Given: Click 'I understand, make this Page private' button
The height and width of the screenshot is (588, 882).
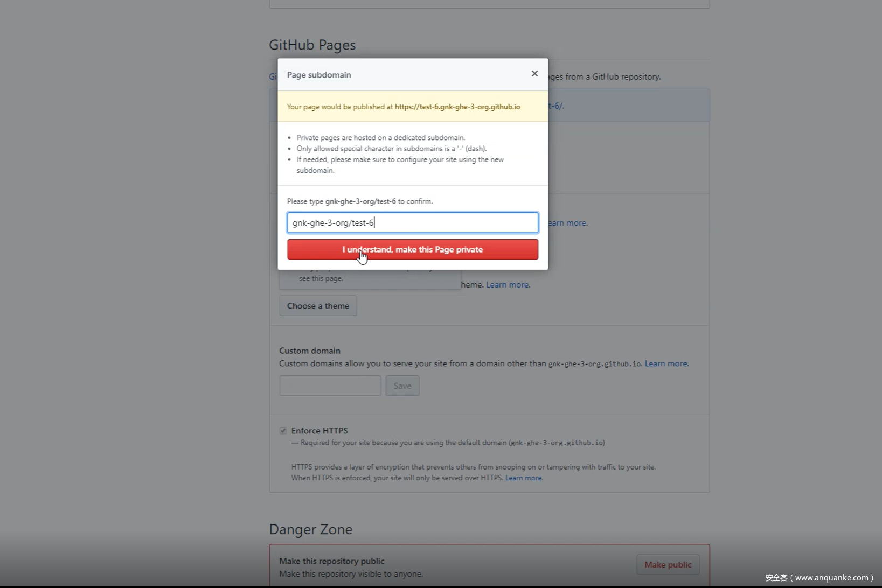Looking at the screenshot, I should 413,249.
